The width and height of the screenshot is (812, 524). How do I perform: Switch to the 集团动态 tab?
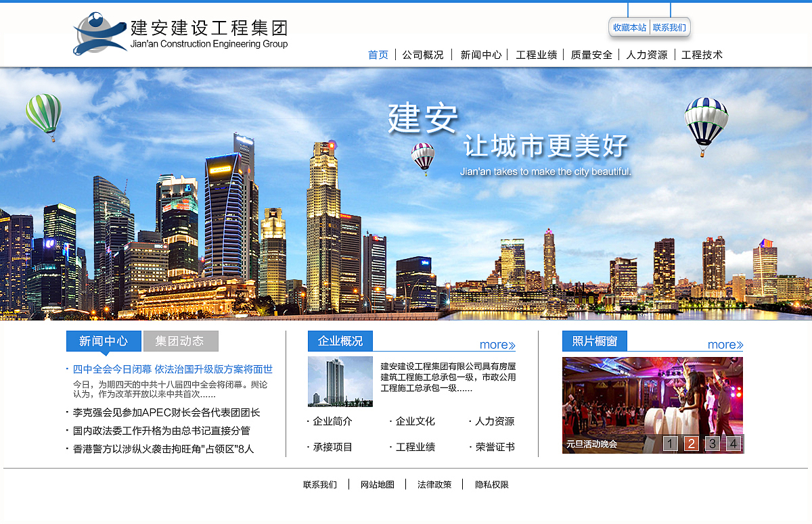point(181,341)
